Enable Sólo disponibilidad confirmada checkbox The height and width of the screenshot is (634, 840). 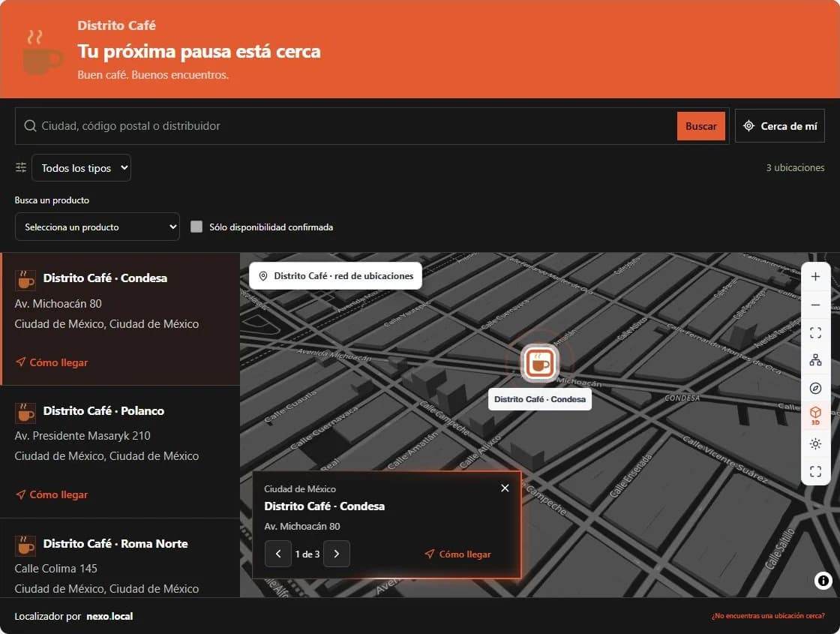pos(196,227)
